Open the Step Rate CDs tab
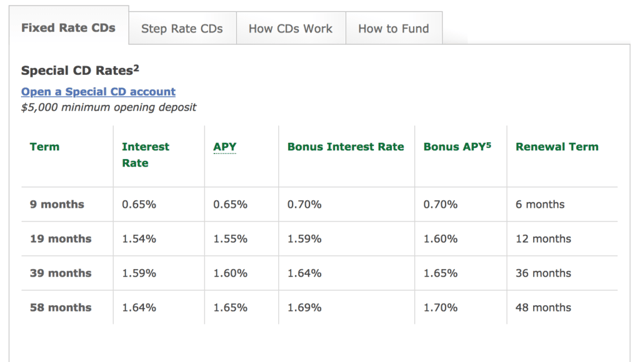640x362 pixels. pyautogui.click(x=182, y=29)
